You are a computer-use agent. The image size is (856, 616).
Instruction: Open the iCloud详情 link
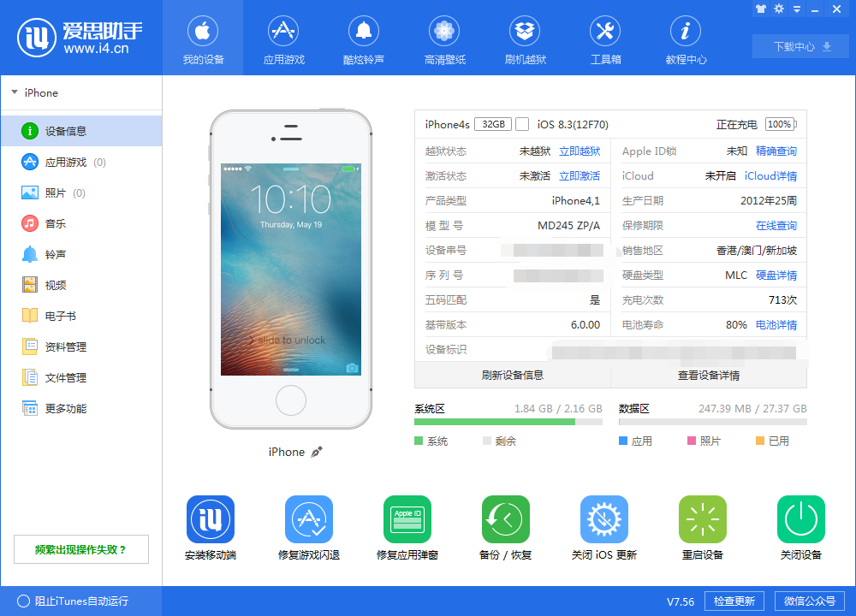pyautogui.click(x=770, y=175)
